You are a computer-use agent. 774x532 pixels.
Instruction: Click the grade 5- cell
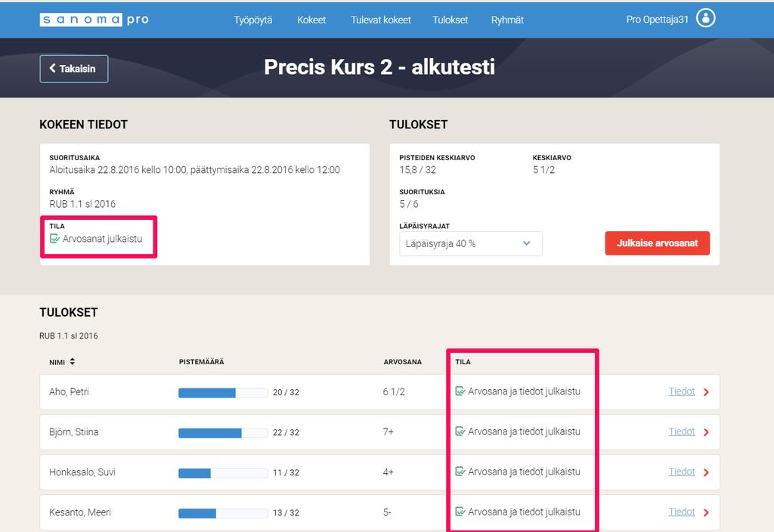coord(387,512)
